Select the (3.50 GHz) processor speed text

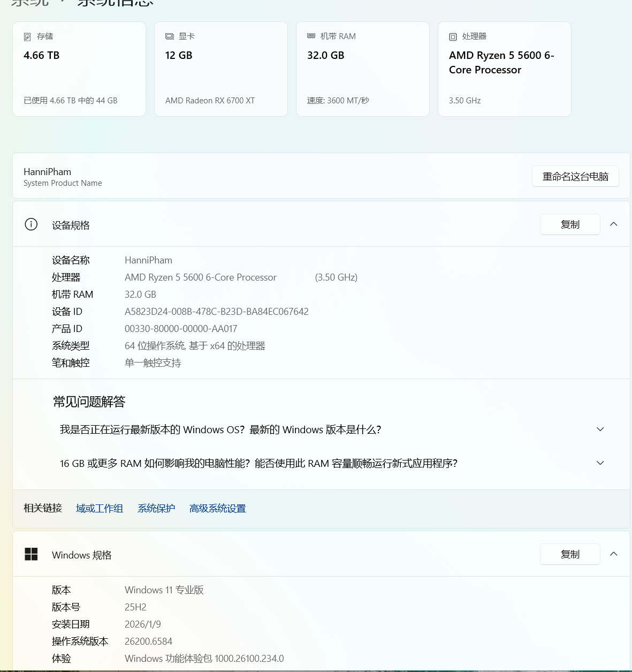[x=336, y=277]
